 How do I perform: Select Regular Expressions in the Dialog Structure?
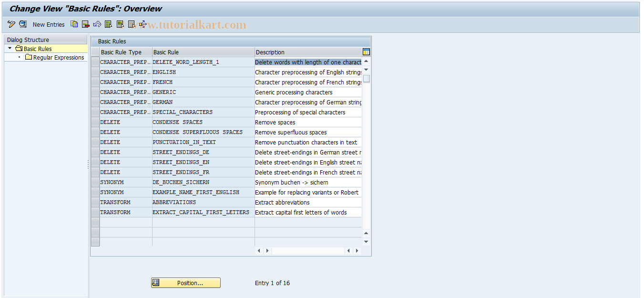[x=58, y=57]
